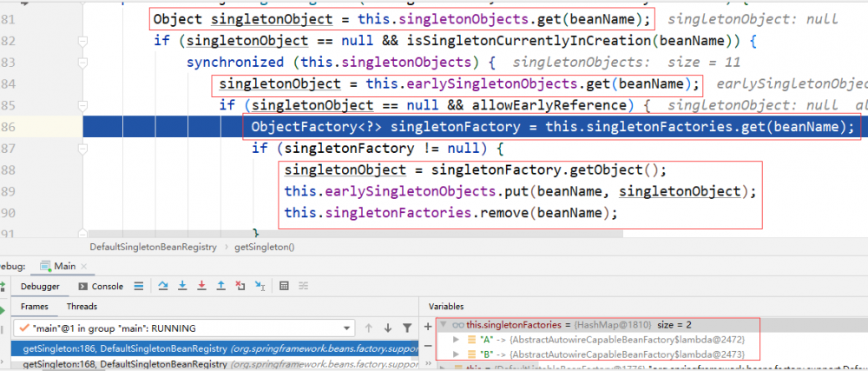Click the synchronized keyword on line 83
Image resolution: width=868 pixels, height=371 pixels.
tap(235, 63)
